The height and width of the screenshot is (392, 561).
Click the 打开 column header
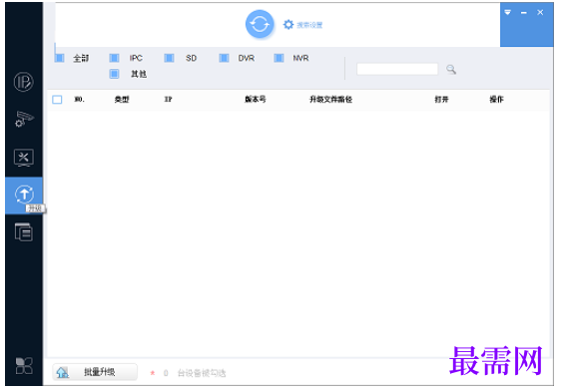pyautogui.click(x=441, y=100)
